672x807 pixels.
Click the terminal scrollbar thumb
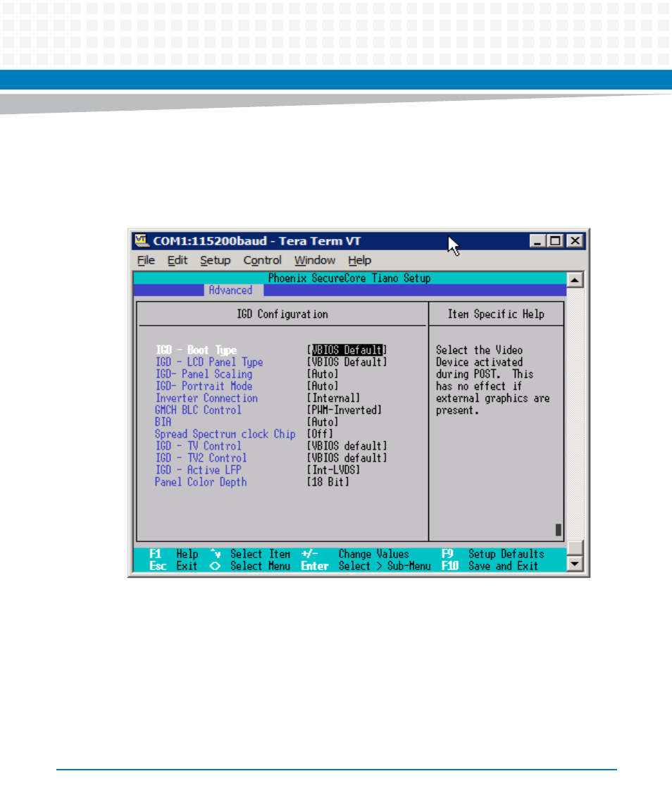(575, 548)
